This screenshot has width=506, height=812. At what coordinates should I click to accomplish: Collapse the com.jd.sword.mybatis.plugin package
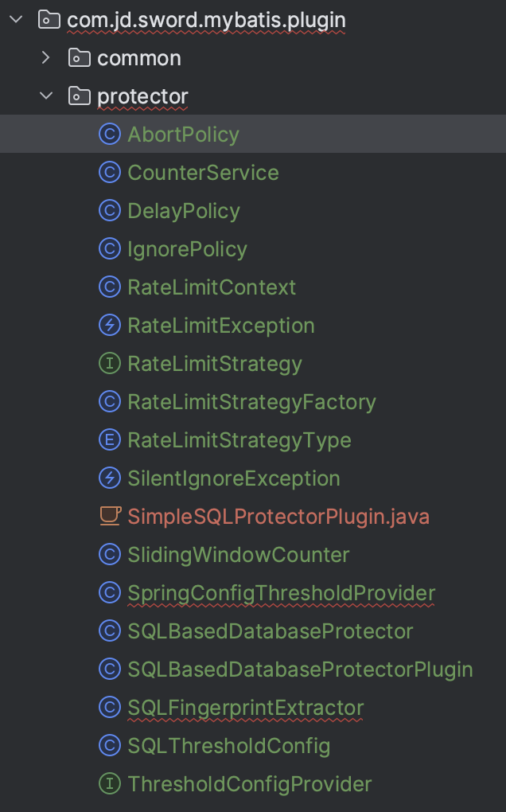click(x=16, y=20)
